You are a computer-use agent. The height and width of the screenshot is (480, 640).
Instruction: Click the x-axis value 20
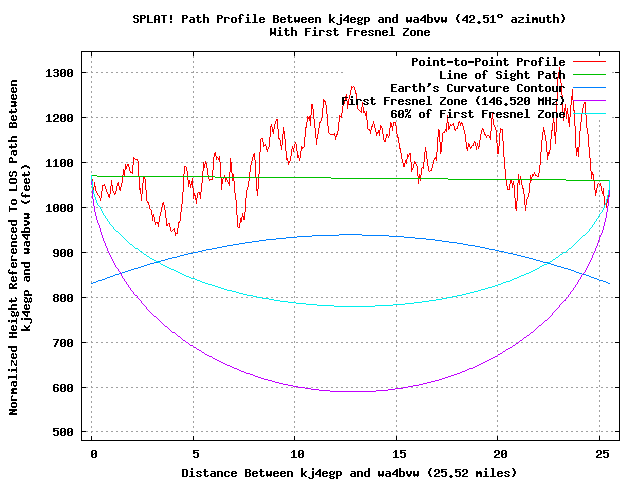coord(500,454)
